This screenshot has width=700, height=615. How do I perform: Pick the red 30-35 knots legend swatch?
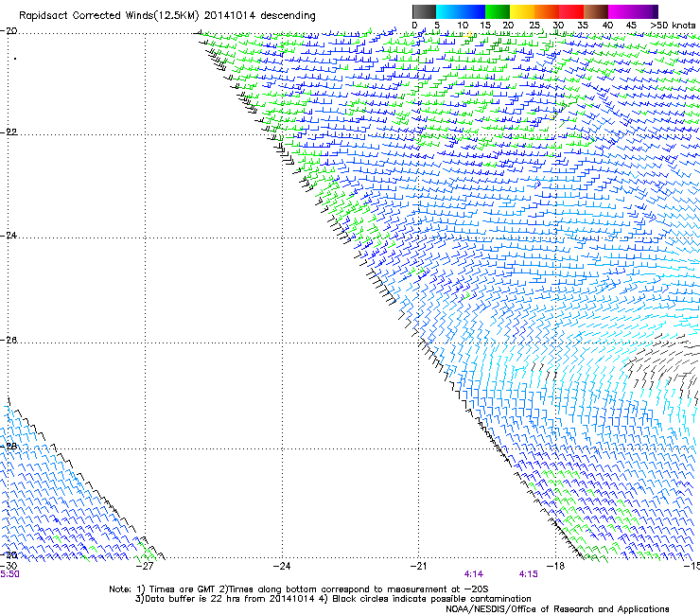click(x=571, y=11)
